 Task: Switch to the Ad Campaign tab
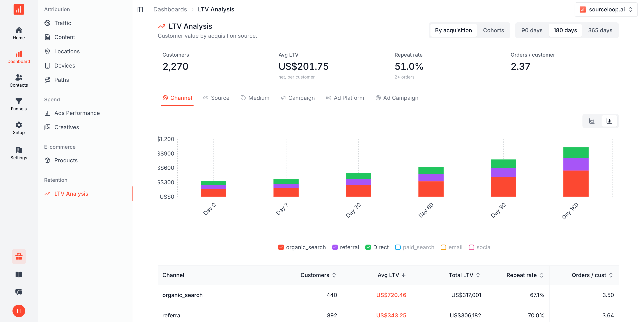[397, 98]
